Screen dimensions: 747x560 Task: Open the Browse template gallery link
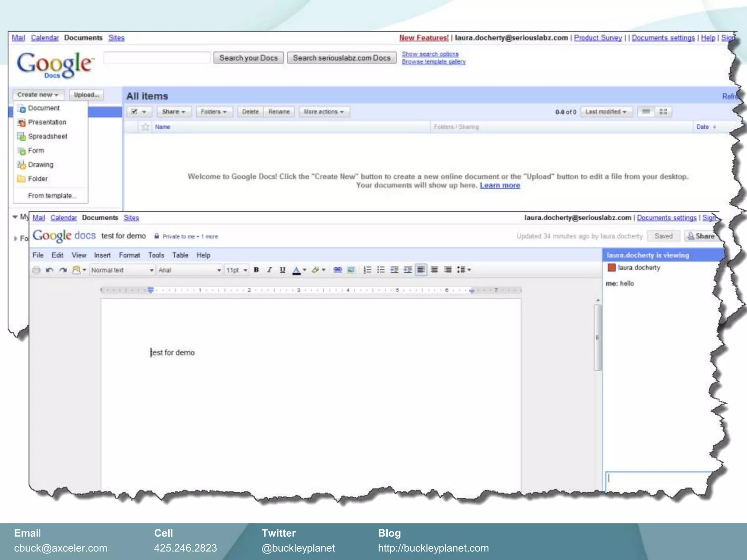[434, 62]
